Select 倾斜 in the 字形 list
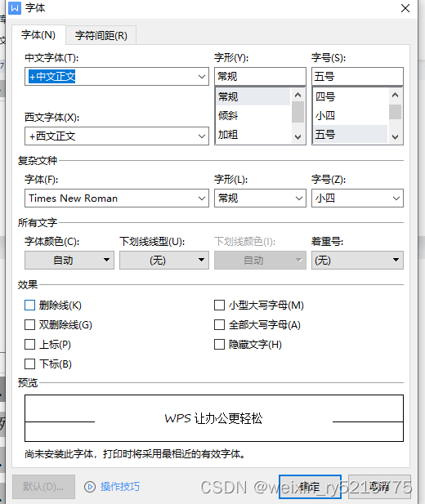The image size is (425, 504). 253,115
